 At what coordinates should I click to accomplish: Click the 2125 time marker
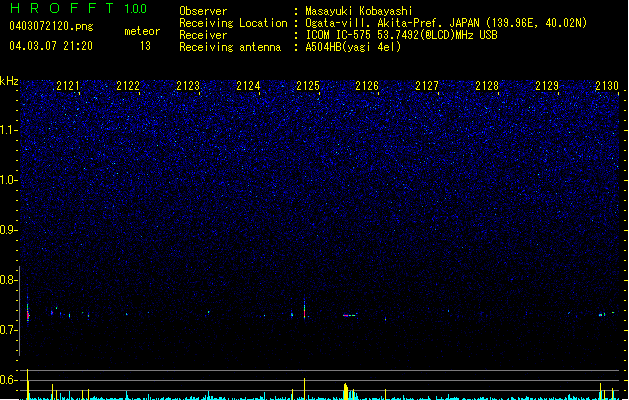[308, 86]
